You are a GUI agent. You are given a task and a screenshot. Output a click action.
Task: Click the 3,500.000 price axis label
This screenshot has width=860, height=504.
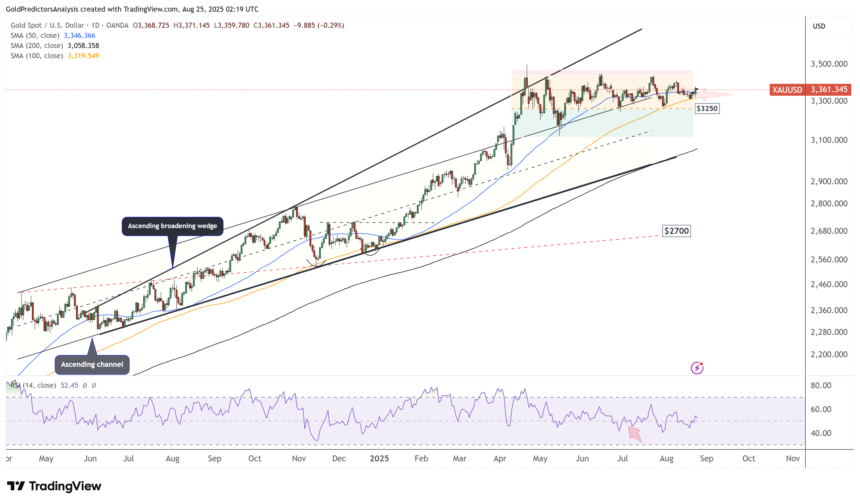pos(829,64)
